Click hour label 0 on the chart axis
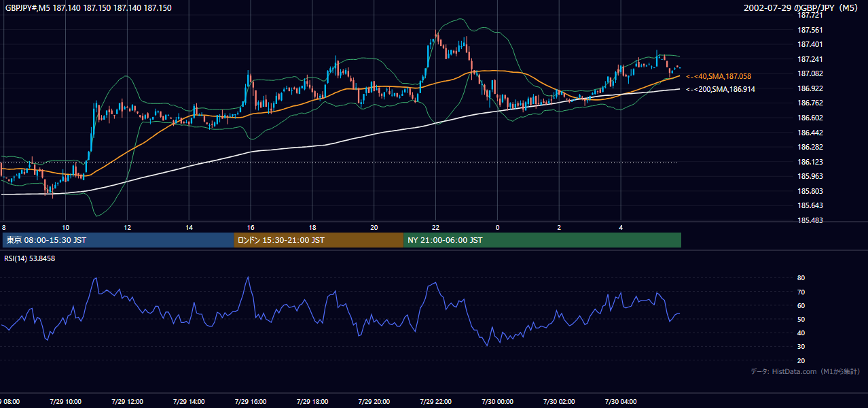This screenshot has width=868, height=408. [497, 227]
